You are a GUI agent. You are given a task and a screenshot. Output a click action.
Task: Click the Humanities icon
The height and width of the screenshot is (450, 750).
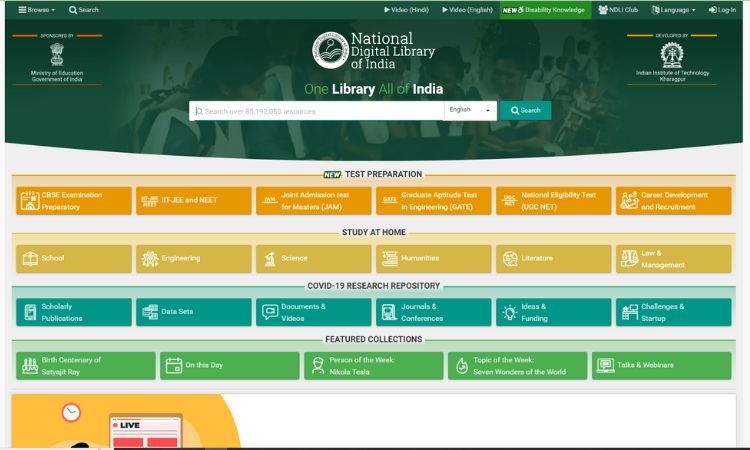click(x=389, y=259)
